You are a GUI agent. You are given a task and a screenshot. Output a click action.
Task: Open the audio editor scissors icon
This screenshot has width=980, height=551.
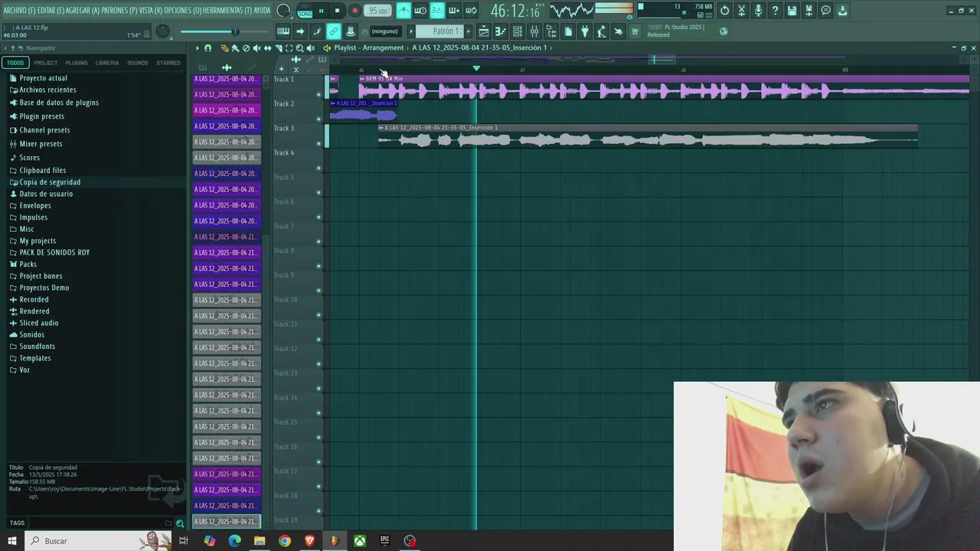(x=742, y=11)
